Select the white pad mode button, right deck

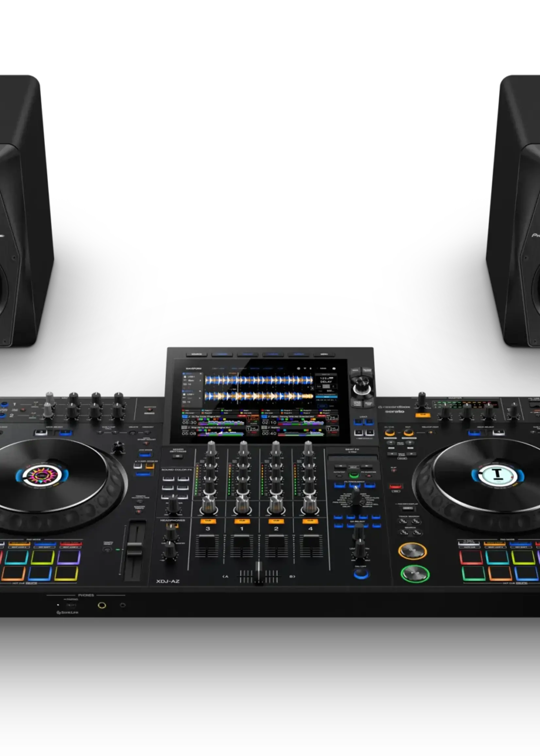coord(469,543)
